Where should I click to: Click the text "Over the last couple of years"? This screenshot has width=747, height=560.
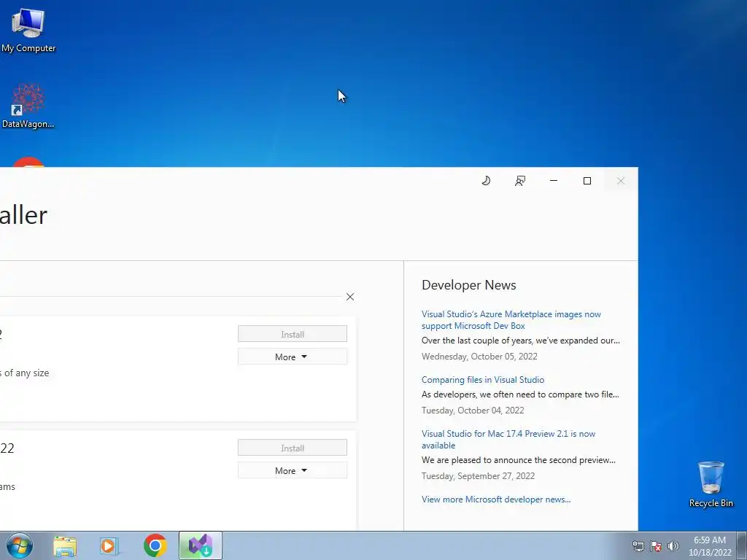pos(477,341)
